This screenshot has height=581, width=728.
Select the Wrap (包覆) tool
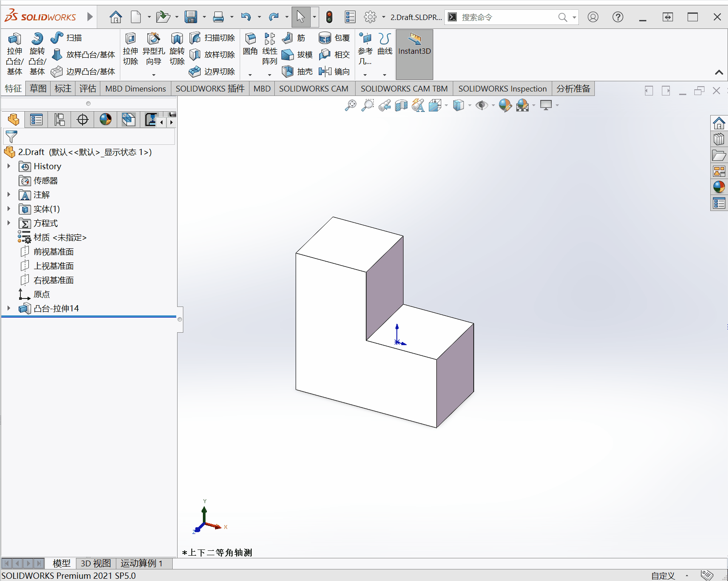tap(334, 38)
